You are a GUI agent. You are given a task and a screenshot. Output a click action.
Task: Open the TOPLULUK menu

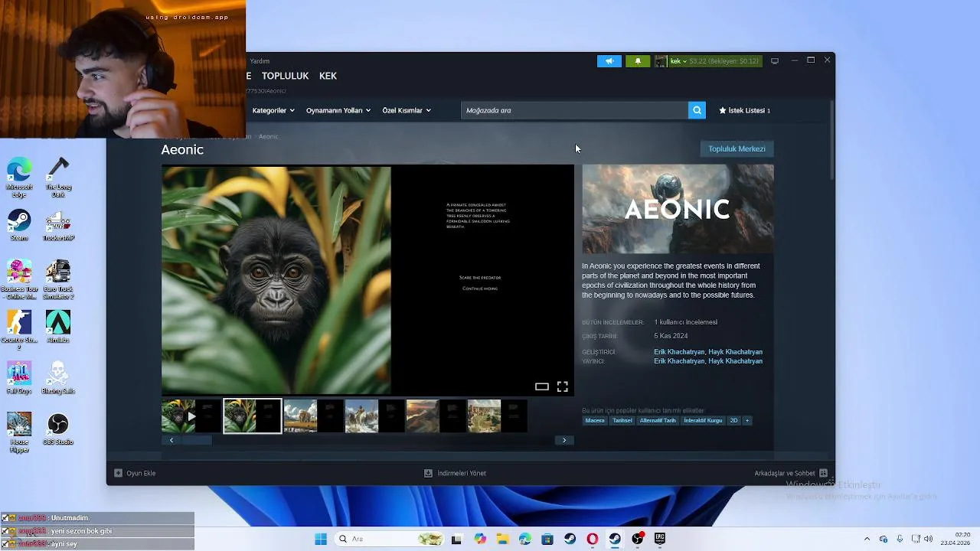coord(285,76)
